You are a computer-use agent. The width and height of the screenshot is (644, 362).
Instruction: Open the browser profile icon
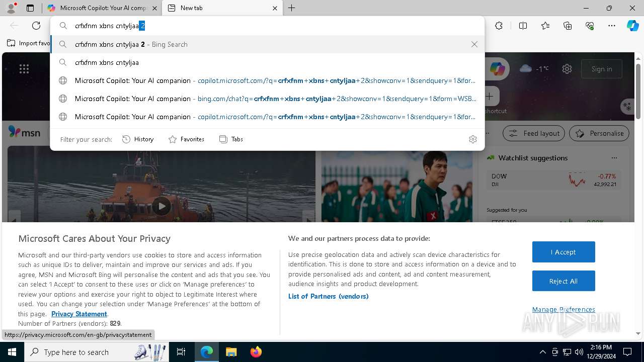(x=11, y=8)
